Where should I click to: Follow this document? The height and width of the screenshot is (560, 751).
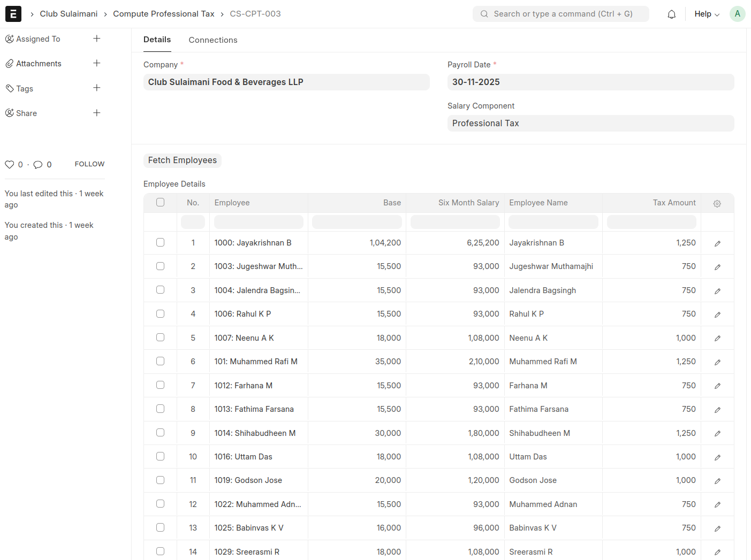pyautogui.click(x=89, y=164)
